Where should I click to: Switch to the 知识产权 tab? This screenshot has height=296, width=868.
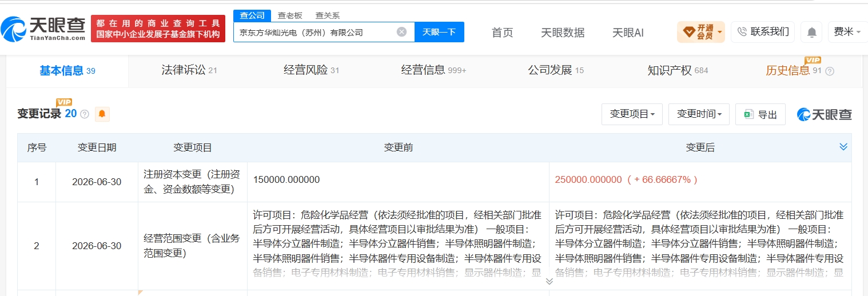click(678, 70)
